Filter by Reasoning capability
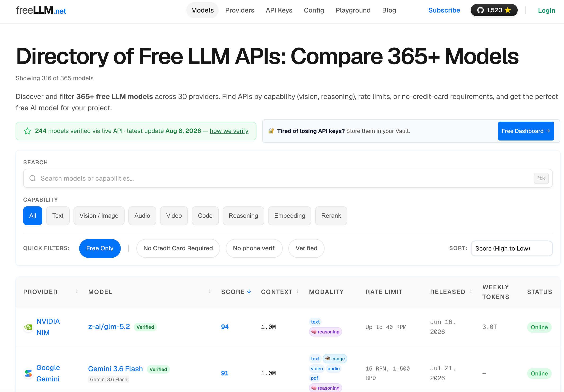The width and height of the screenshot is (564, 392). point(243,216)
